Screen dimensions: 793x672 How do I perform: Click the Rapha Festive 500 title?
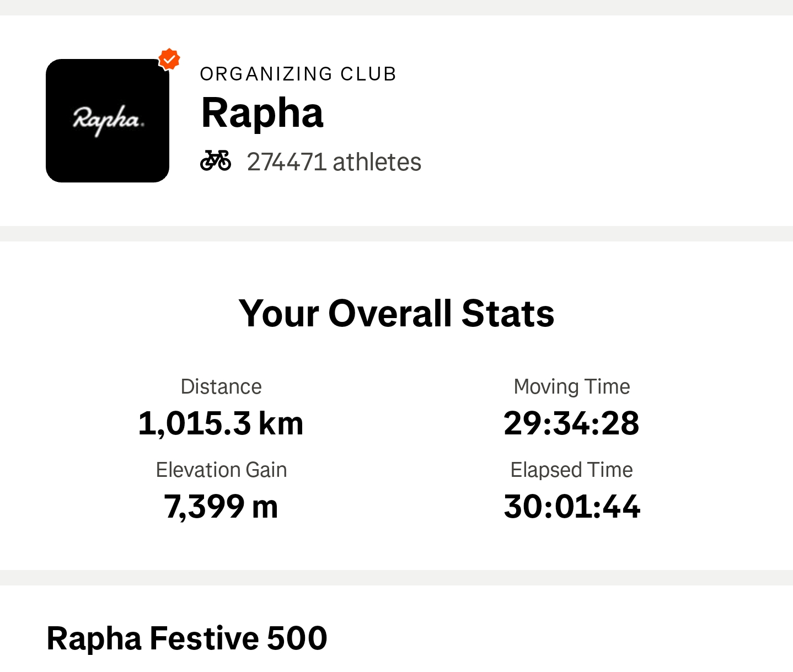tap(187, 637)
